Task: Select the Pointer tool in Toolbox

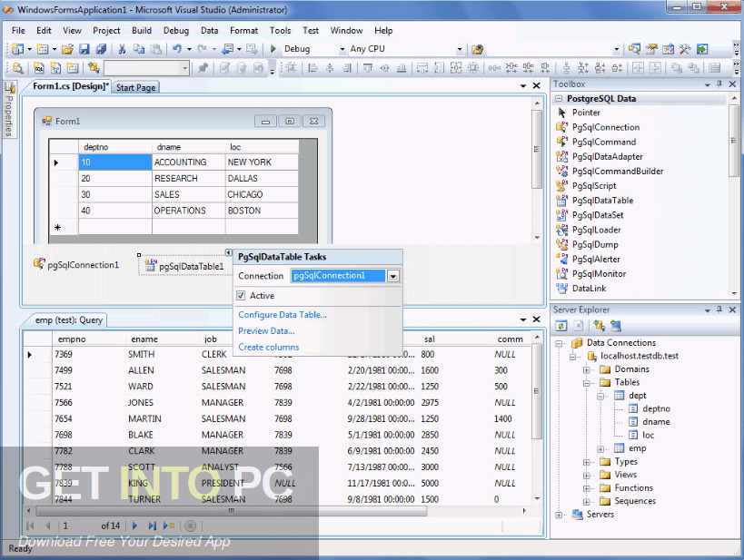Action: pyautogui.click(x=586, y=113)
